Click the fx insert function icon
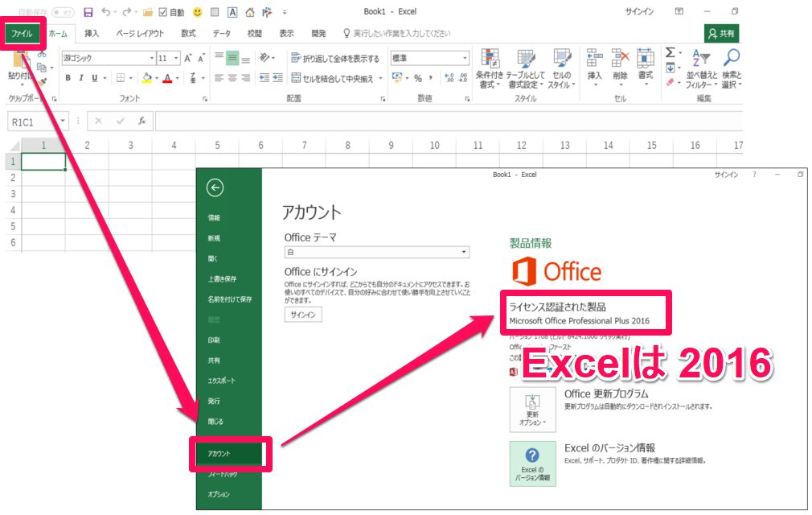The height and width of the screenshot is (515, 812). click(x=141, y=122)
